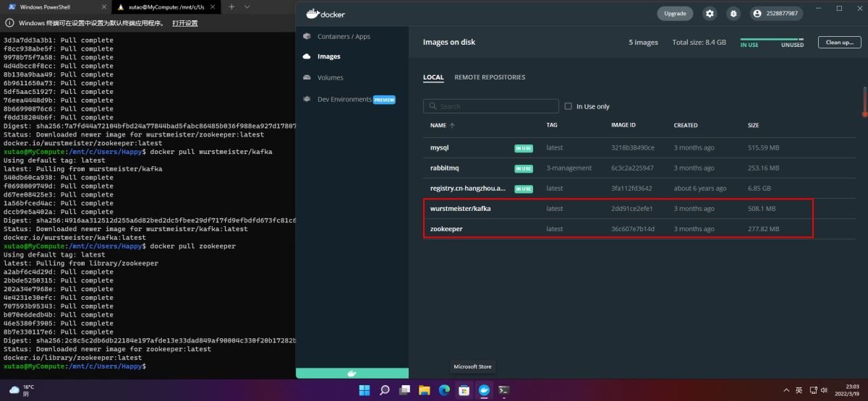
Task: Click the whale icon in bottom status bar
Action: [352, 373]
